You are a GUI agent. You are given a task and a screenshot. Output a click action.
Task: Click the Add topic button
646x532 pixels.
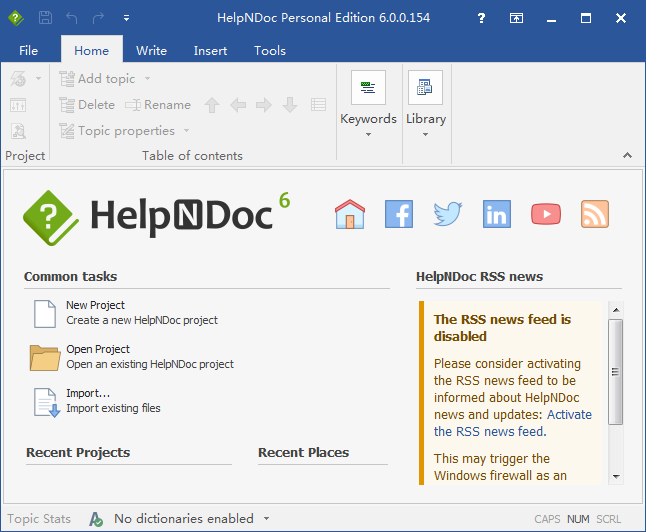tap(97, 78)
